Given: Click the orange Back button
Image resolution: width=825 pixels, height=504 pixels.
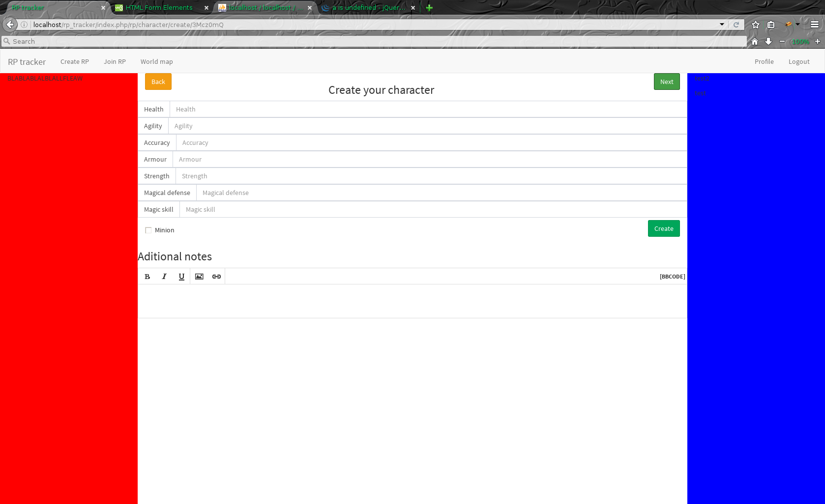Looking at the screenshot, I should coord(158,82).
